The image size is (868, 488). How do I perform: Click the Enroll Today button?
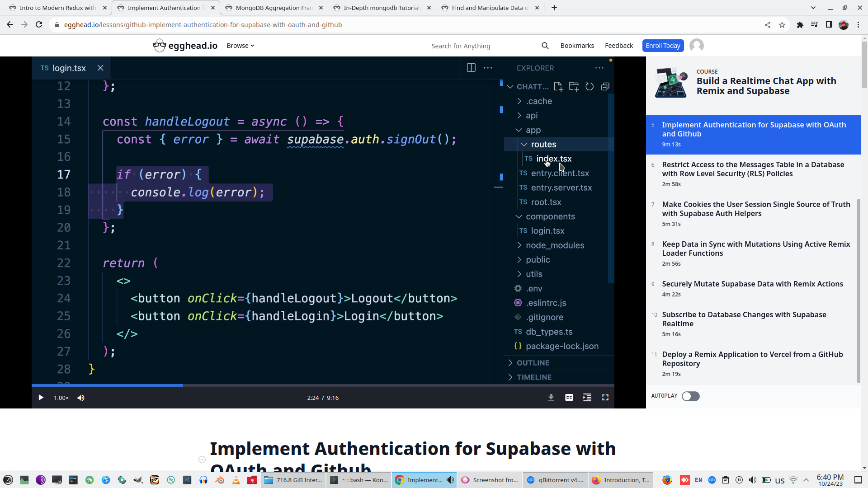pos(662,46)
